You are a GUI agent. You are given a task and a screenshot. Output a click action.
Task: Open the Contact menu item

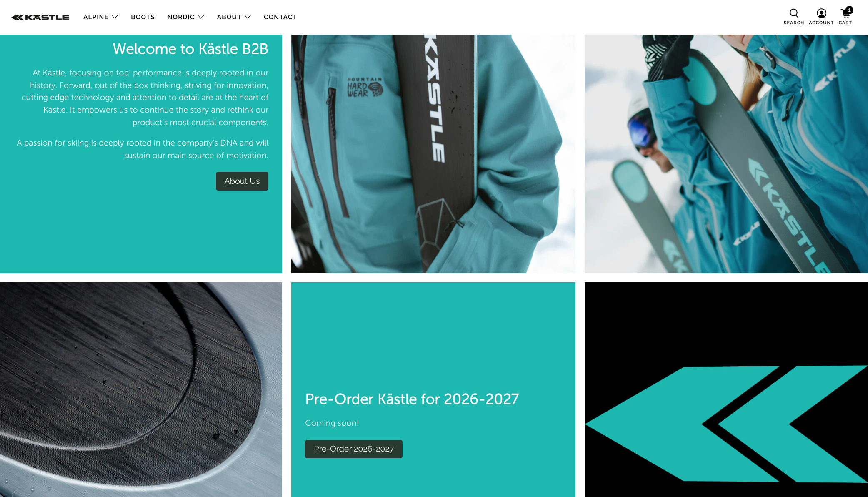(280, 17)
